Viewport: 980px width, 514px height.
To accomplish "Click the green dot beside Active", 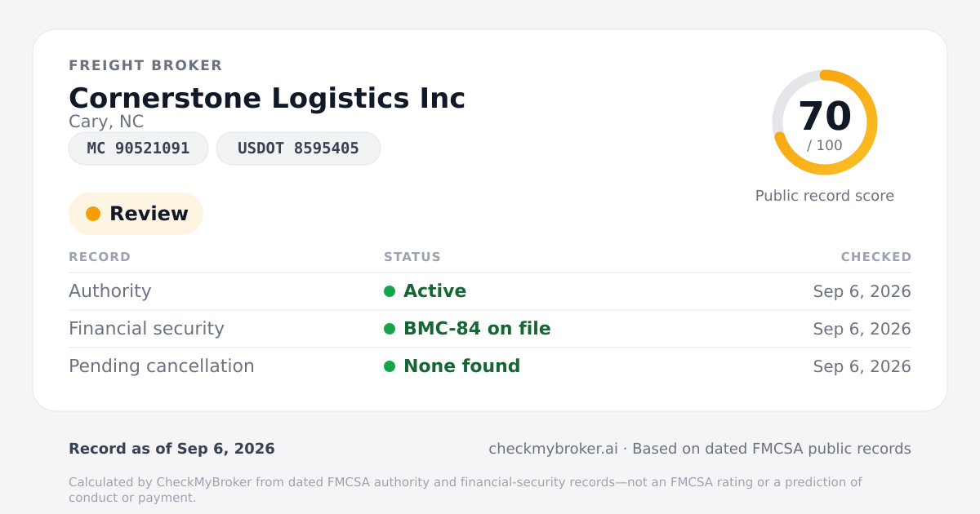I will (390, 291).
